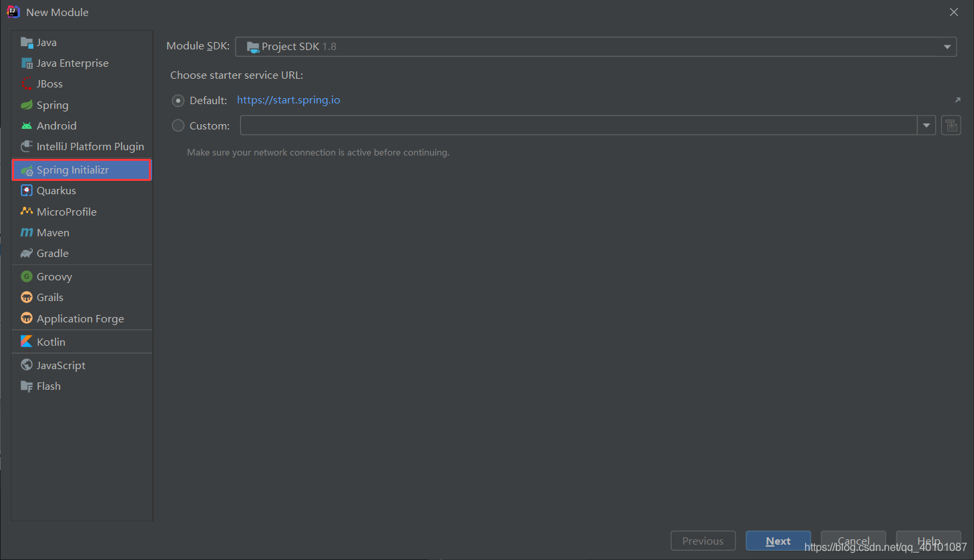Image resolution: width=974 pixels, height=560 pixels.
Task: Select the Custom starter URL radio button
Action: click(178, 125)
